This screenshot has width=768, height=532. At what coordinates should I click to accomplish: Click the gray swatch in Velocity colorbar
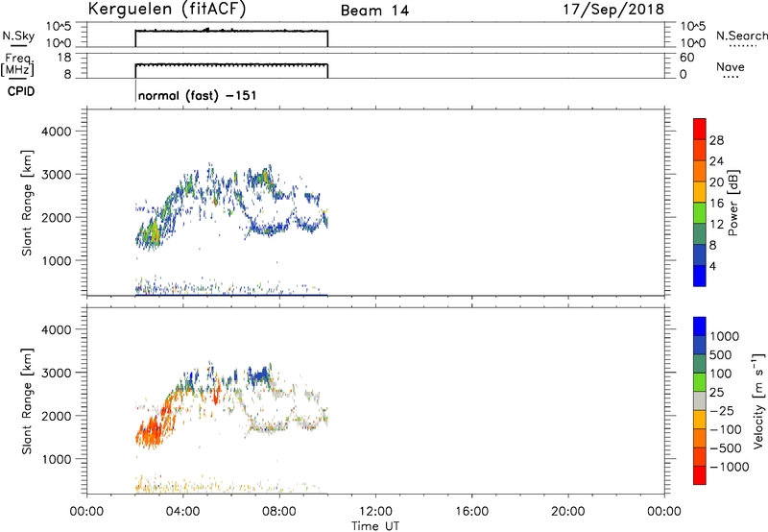click(700, 401)
